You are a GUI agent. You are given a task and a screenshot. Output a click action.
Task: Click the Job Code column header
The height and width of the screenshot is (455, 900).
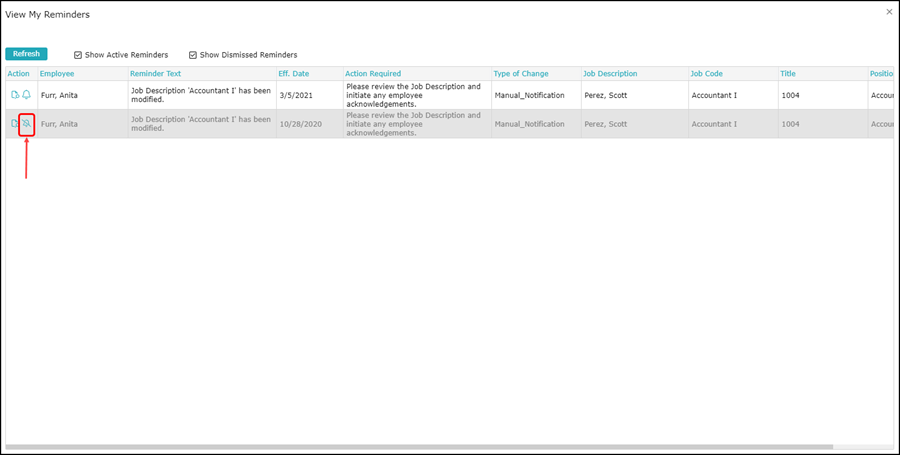[706, 74]
